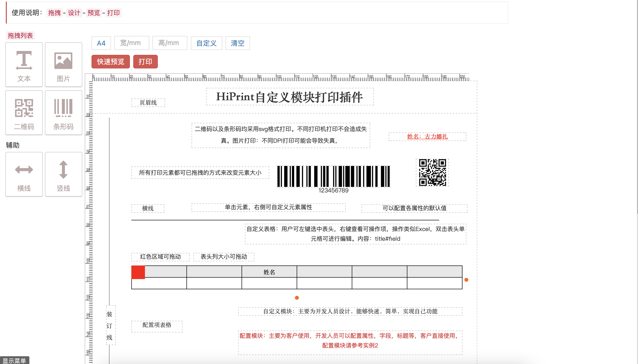
Task: Select the red 配置模块 description text element
Action: pos(350,342)
